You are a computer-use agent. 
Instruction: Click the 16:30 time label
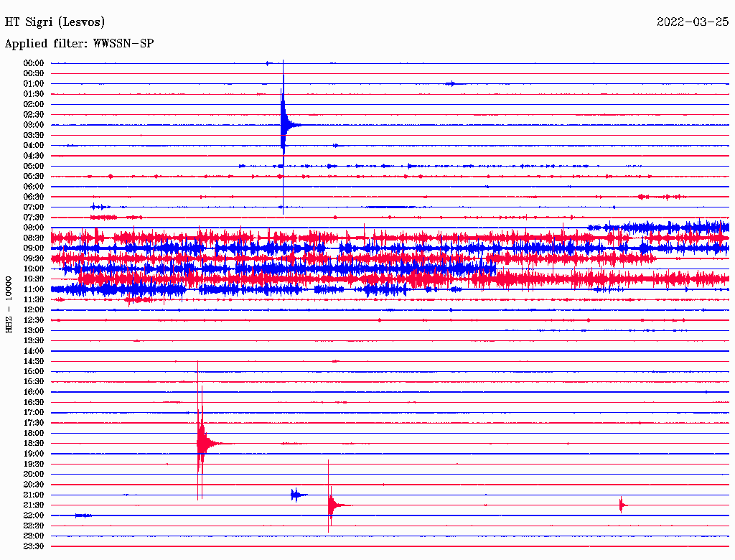pos(34,403)
